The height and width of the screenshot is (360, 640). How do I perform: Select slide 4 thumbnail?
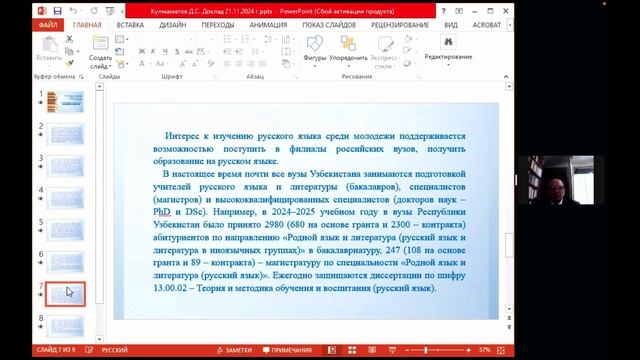[x=65, y=198]
